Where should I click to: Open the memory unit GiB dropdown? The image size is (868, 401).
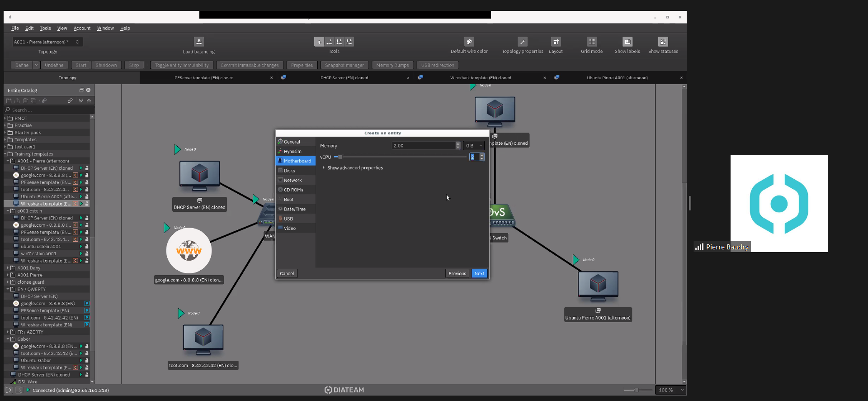(473, 146)
